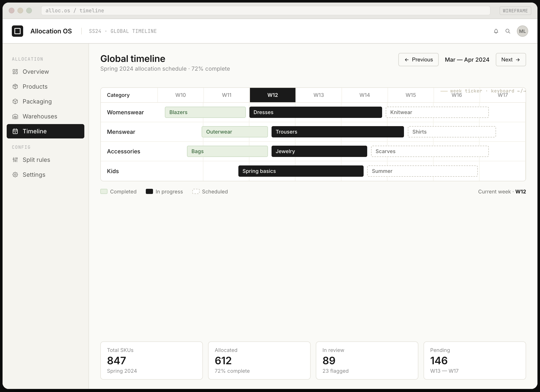Open the Shirts scheduled bar
The width and height of the screenshot is (540, 392).
tap(452, 132)
